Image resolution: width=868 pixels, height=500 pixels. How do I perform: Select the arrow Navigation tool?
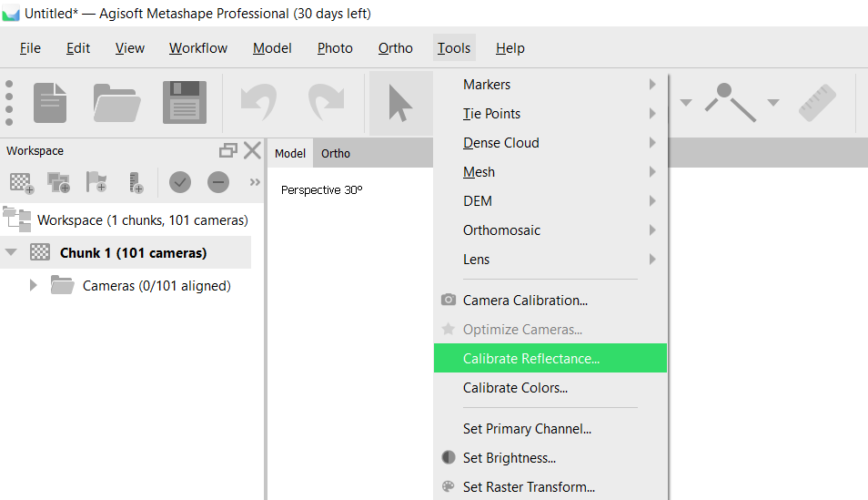point(400,102)
